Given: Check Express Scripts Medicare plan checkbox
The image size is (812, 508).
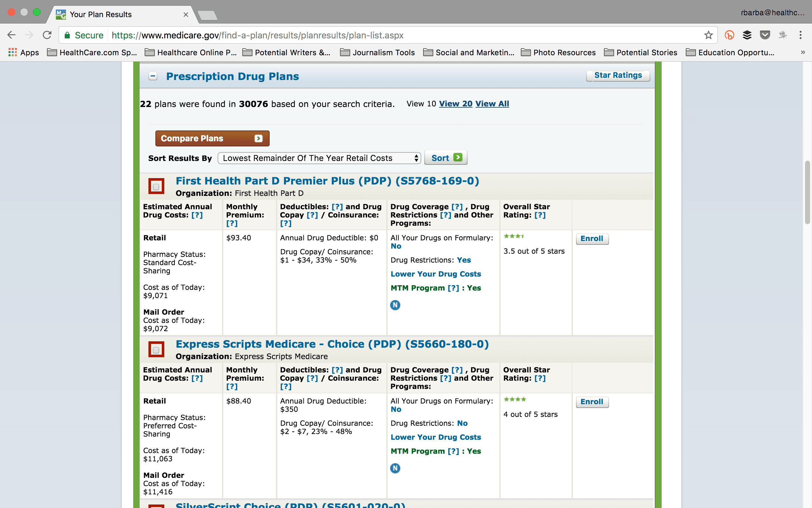Looking at the screenshot, I should tap(156, 350).
